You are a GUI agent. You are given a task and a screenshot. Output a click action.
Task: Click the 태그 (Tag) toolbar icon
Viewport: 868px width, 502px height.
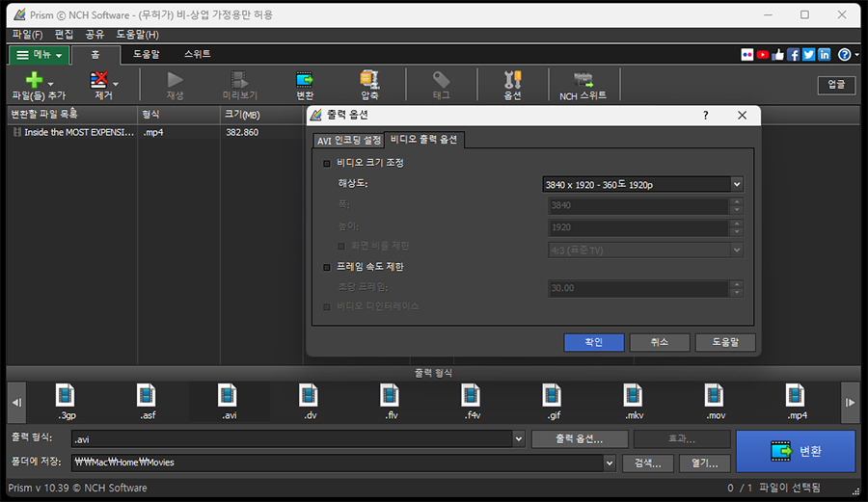click(x=441, y=80)
